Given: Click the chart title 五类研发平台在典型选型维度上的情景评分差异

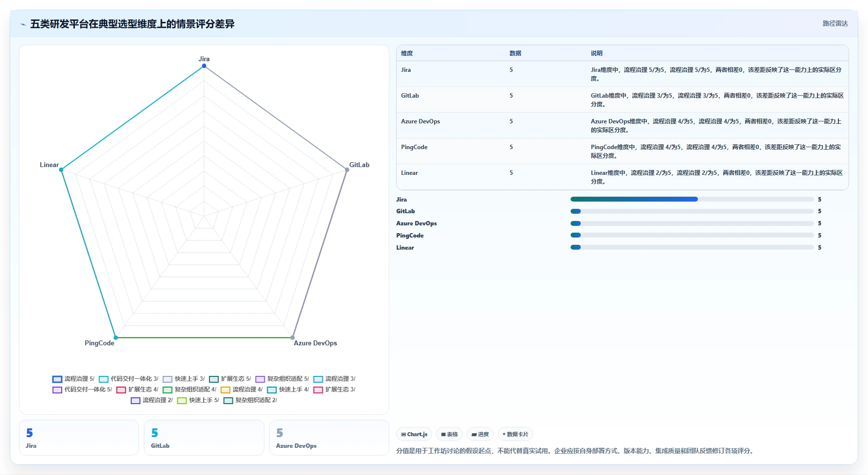Looking at the screenshot, I should point(132,24).
